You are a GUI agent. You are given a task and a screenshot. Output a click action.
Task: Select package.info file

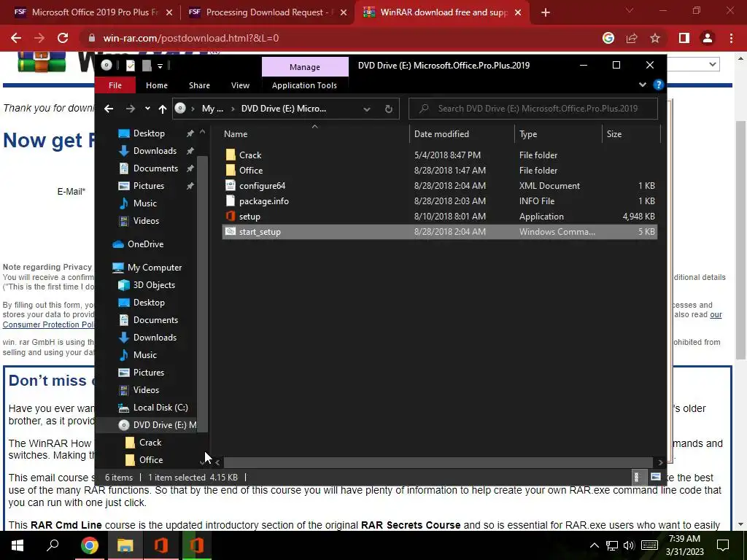[x=439, y=201]
